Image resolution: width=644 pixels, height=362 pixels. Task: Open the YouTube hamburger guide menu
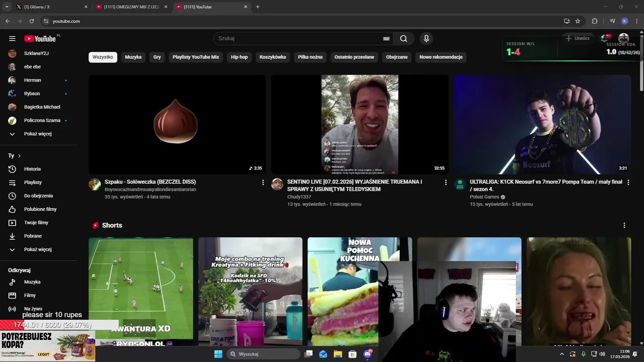click(x=12, y=39)
